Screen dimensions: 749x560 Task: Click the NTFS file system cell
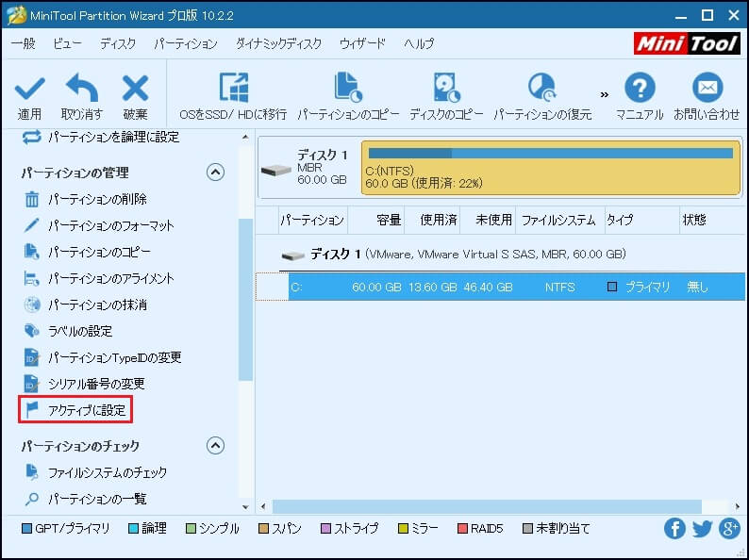tap(559, 287)
